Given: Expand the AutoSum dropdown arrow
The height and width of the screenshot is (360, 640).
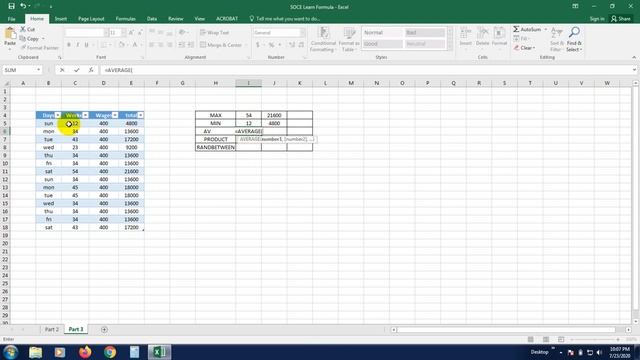Looking at the screenshot, I should (546, 29).
